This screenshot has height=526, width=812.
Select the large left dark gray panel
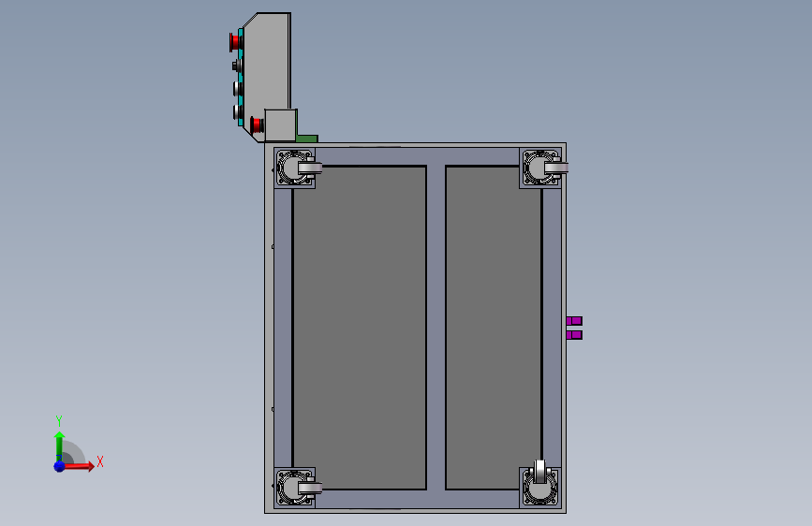(360, 328)
